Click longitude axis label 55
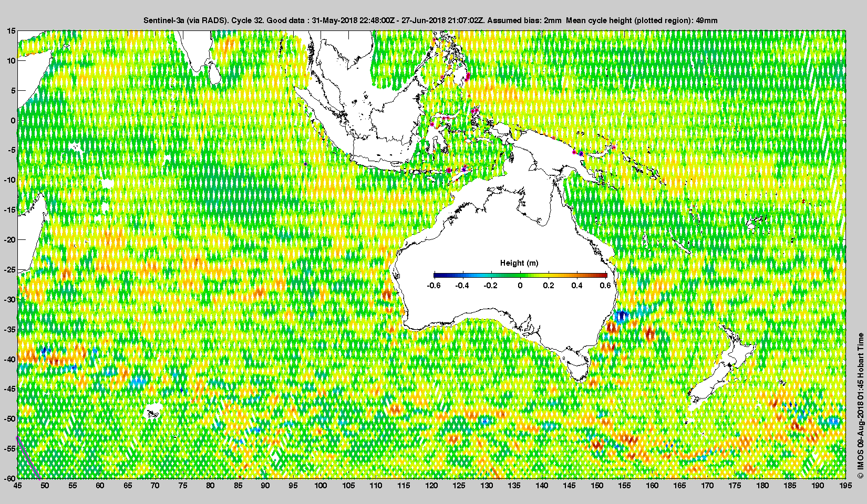 [73, 486]
